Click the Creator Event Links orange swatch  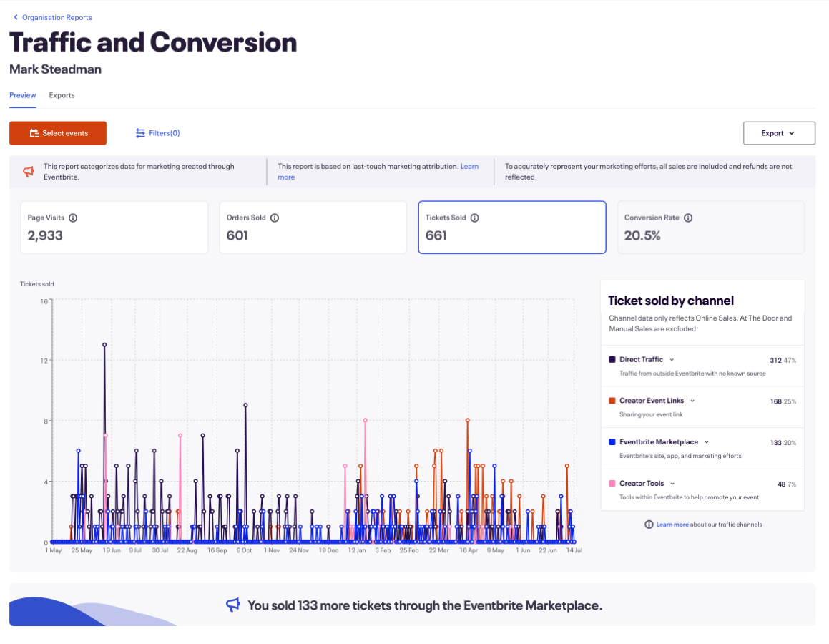pos(612,401)
